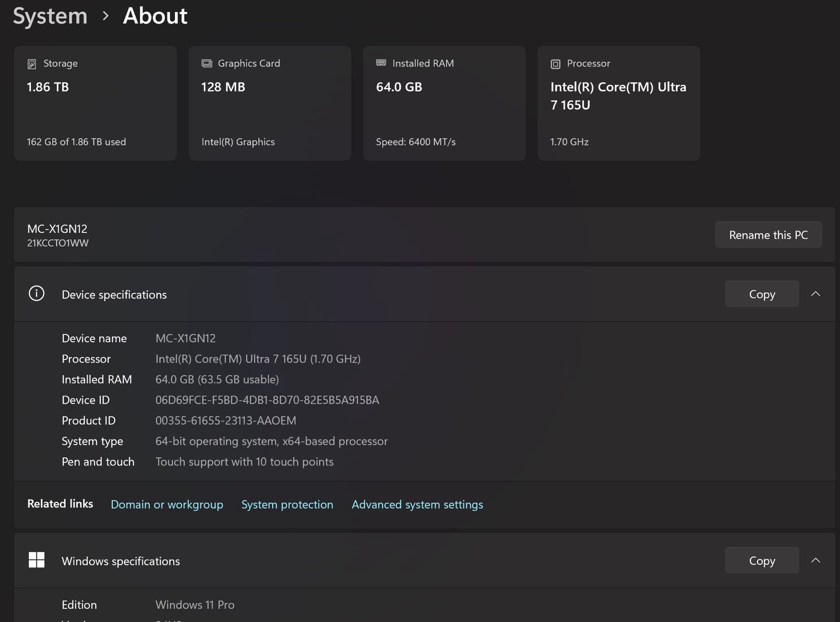840x622 pixels.
Task: Click the 162 GB of 1.86 TB used text
Action: click(x=76, y=142)
